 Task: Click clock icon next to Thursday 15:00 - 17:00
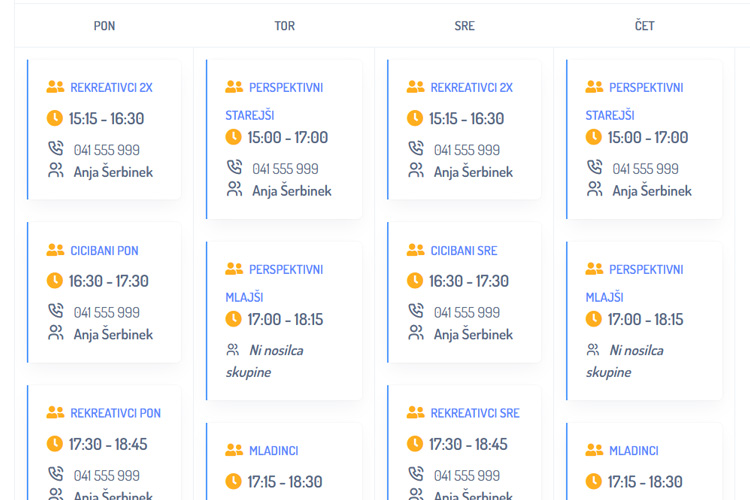pyautogui.click(x=593, y=138)
